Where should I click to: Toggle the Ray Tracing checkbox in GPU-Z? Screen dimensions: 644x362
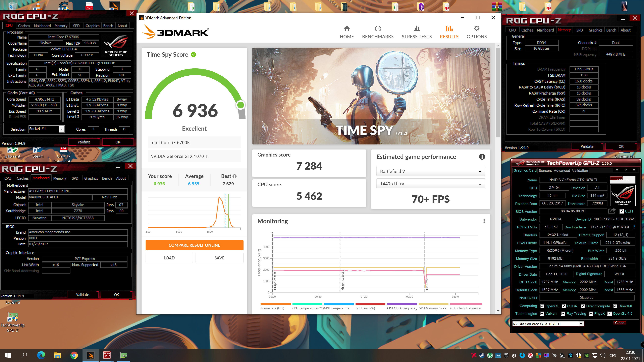tap(563, 314)
